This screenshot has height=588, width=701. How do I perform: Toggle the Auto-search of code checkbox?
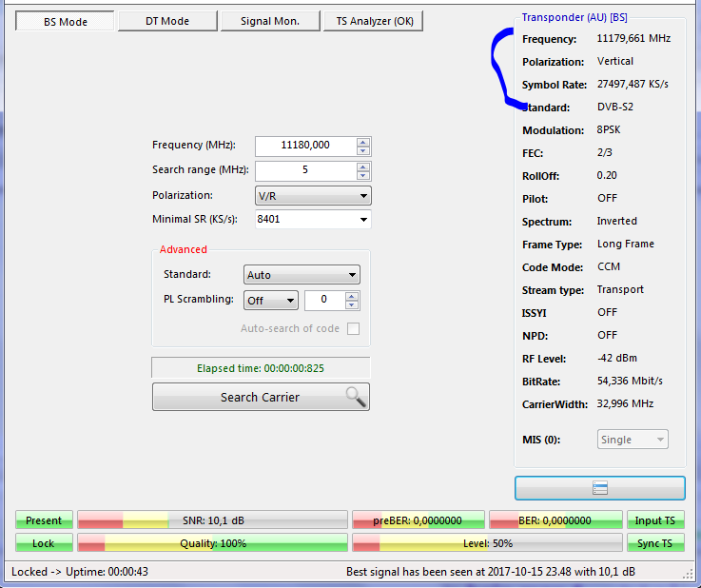(354, 329)
